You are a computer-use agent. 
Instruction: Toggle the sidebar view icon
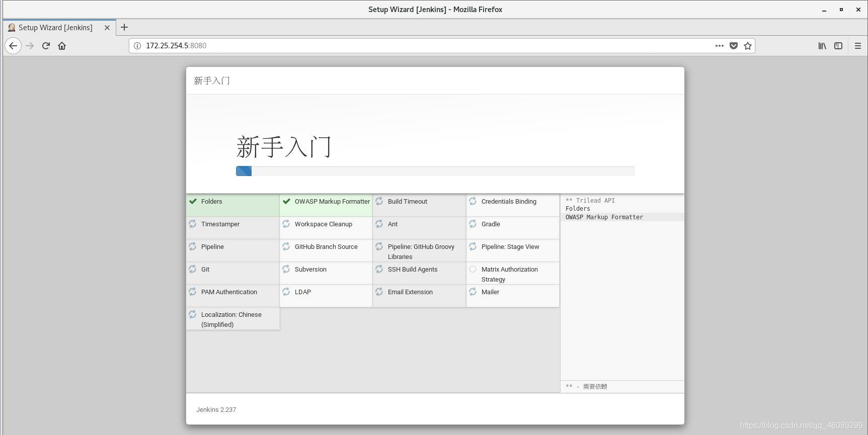(838, 46)
